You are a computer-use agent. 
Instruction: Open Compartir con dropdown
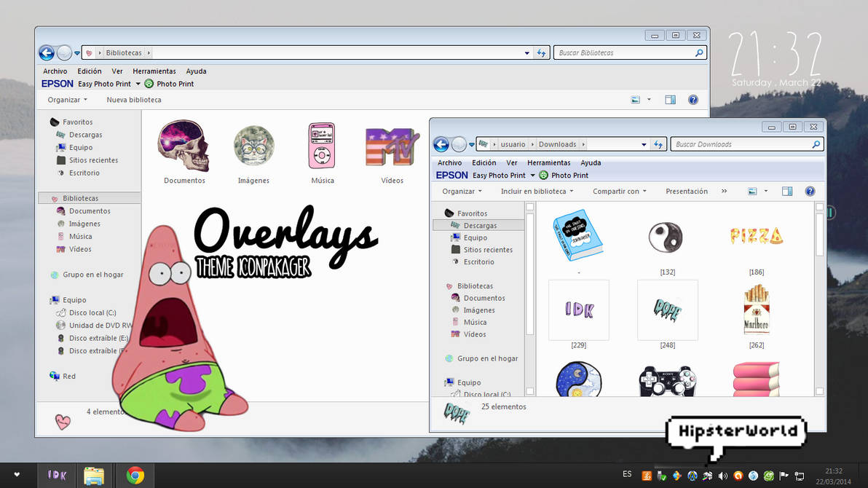click(620, 191)
